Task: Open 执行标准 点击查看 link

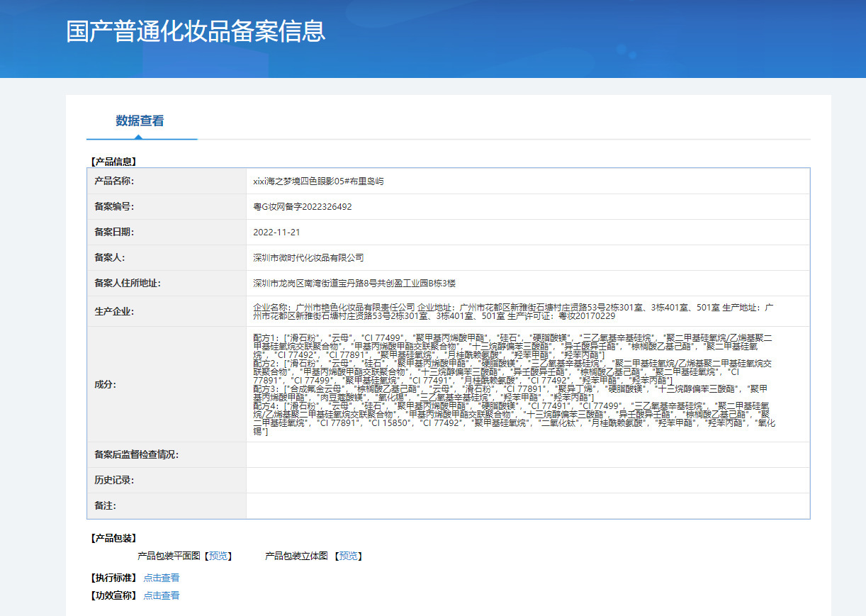Action: (162, 578)
